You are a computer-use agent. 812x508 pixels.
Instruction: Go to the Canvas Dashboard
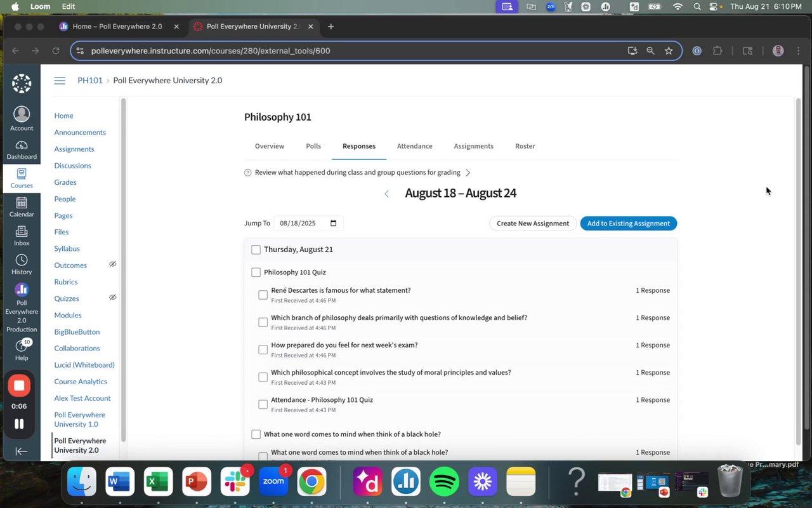[22, 150]
